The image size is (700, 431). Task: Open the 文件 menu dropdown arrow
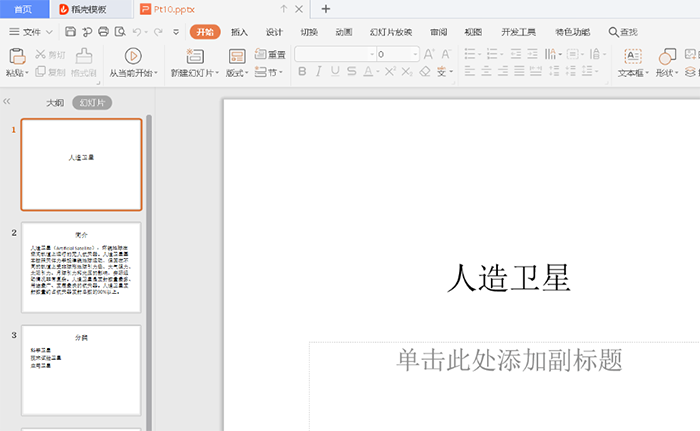tap(49, 32)
